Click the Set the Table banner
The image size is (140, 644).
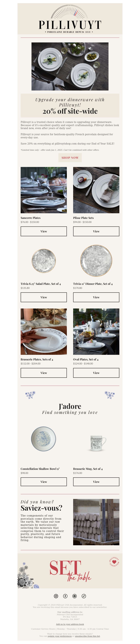(70, 571)
